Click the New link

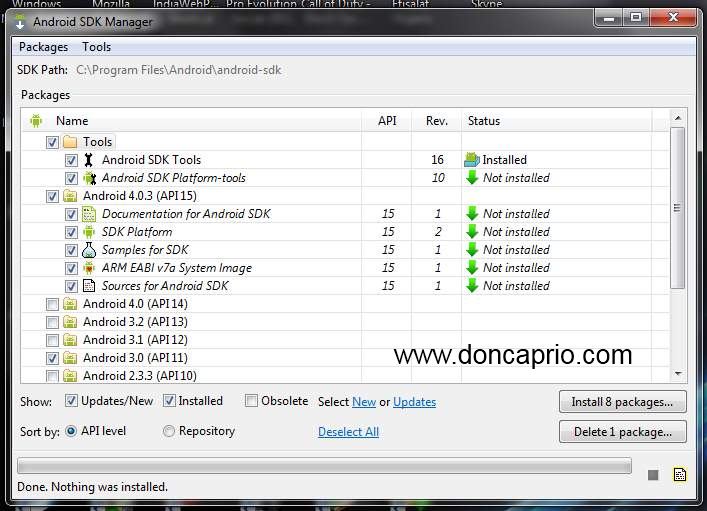(364, 402)
